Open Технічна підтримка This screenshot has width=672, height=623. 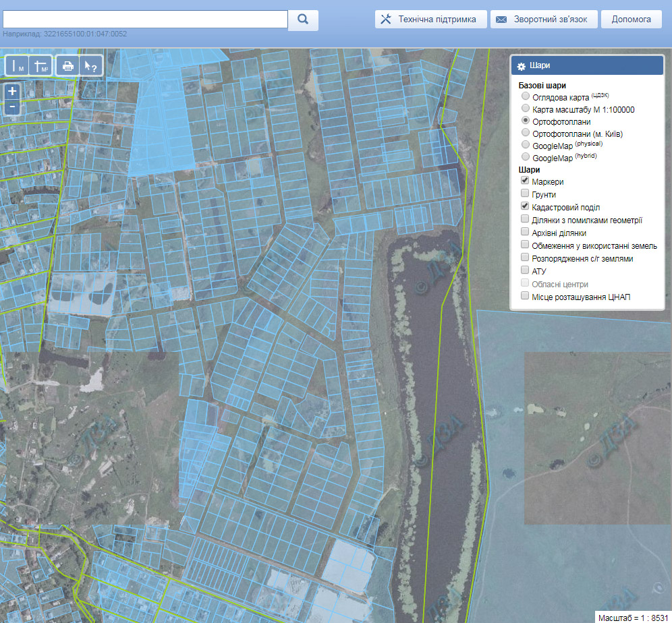click(430, 20)
